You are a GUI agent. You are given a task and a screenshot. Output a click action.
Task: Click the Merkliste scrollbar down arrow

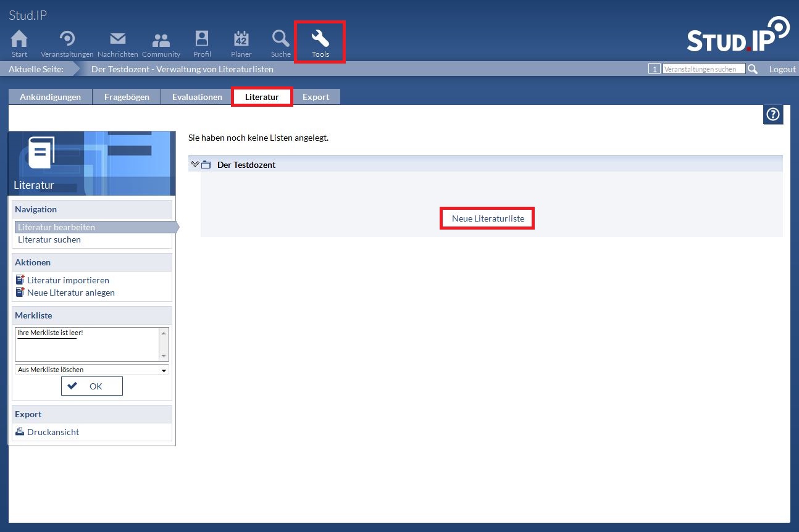tap(164, 356)
